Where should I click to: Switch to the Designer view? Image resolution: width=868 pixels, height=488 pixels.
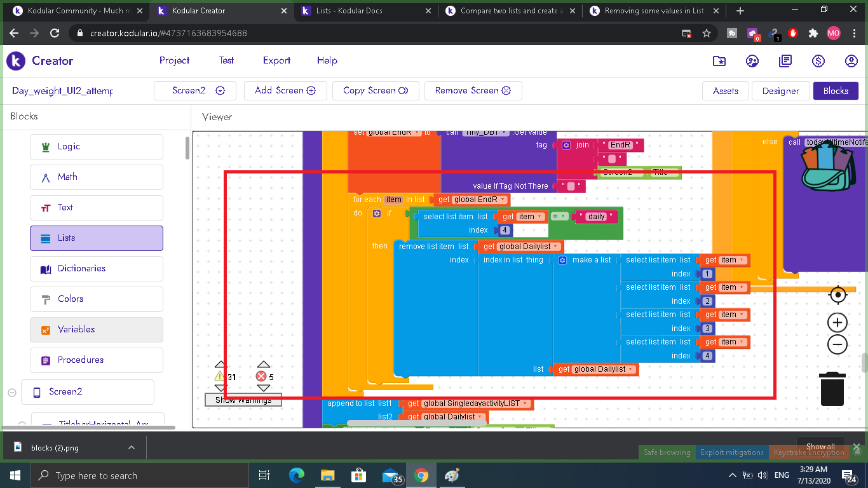point(780,91)
